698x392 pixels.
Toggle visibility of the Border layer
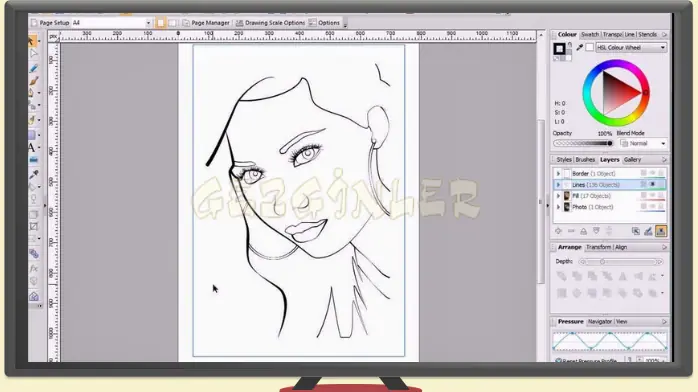(x=653, y=173)
